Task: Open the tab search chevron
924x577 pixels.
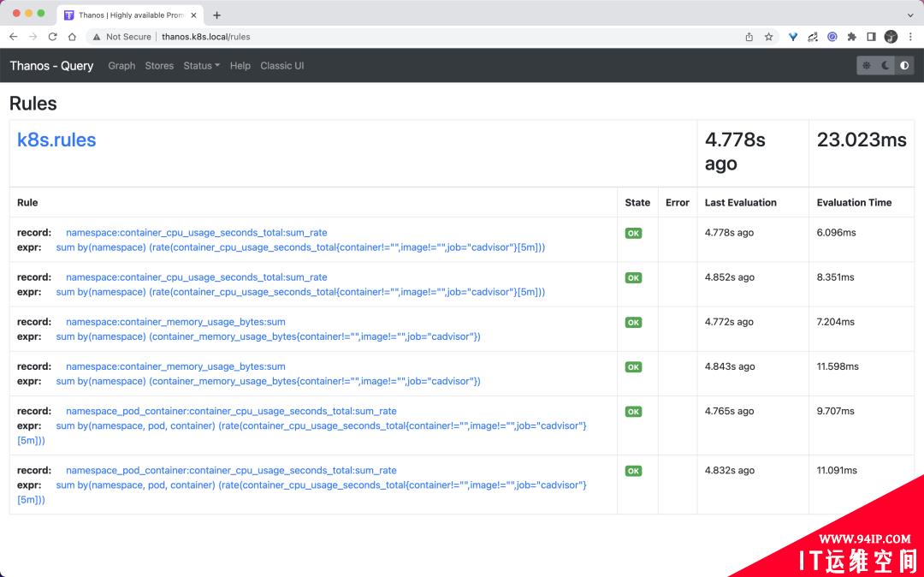Action: (910, 15)
